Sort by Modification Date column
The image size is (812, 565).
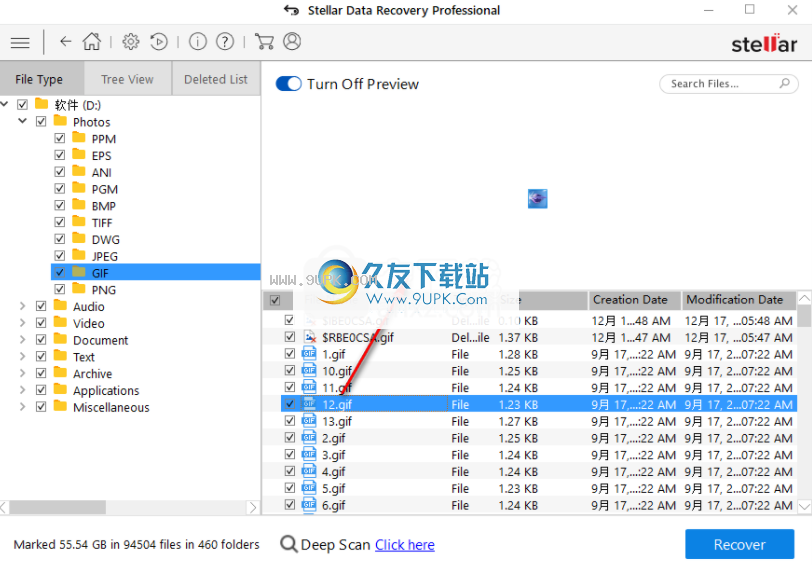pos(739,300)
